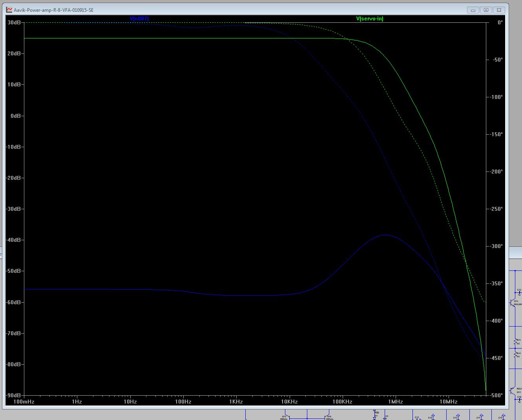The width and height of the screenshot is (522, 420).
Task: Click the 20dB magnitude axis label
Action: (14, 53)
